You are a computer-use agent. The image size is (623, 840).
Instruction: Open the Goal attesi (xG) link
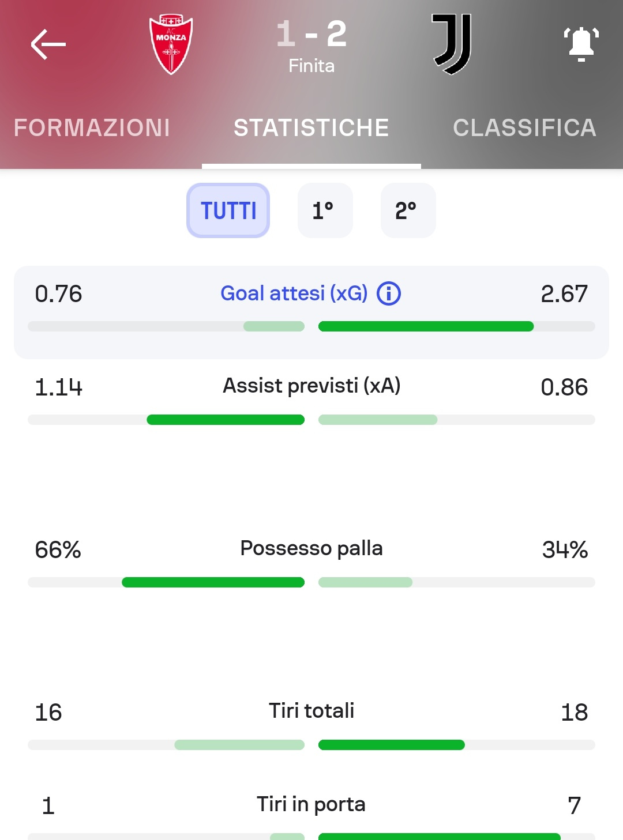point(294,293)
